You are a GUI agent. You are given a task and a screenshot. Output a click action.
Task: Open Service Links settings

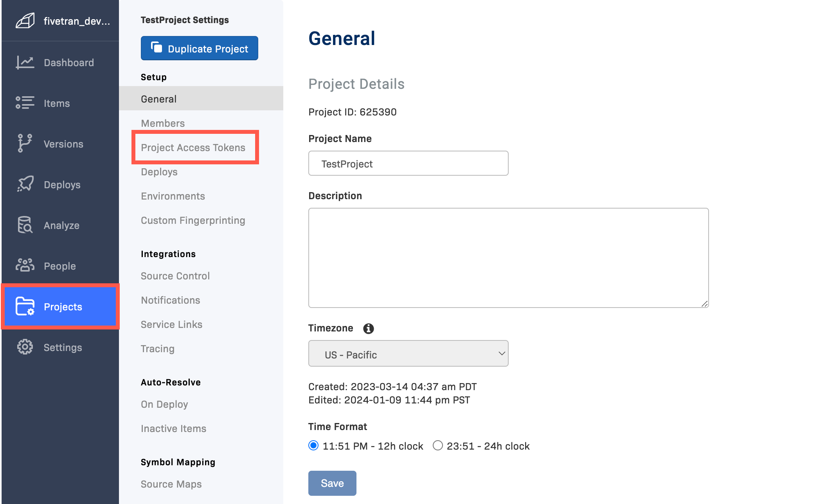tap(171, 324)
